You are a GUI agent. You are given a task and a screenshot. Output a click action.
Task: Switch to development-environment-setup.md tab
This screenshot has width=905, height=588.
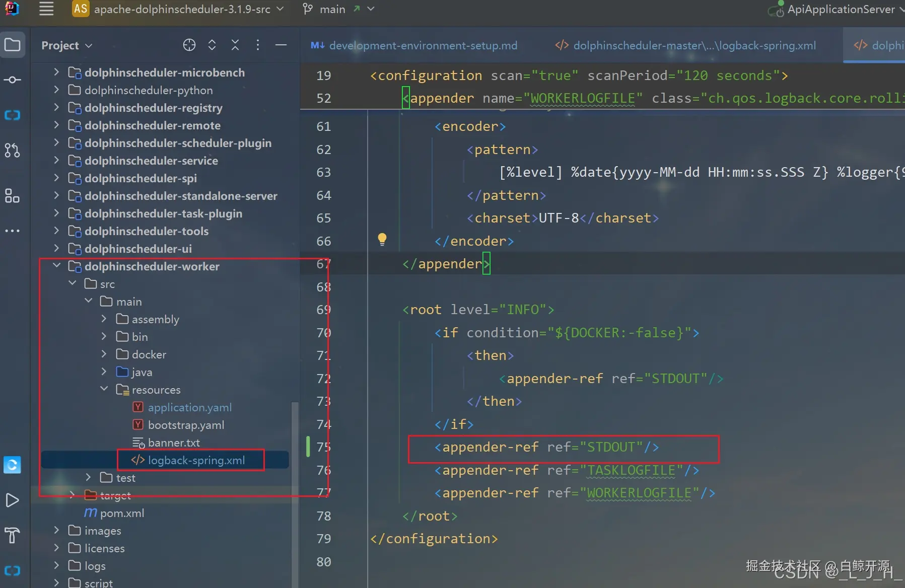point(414,45)
